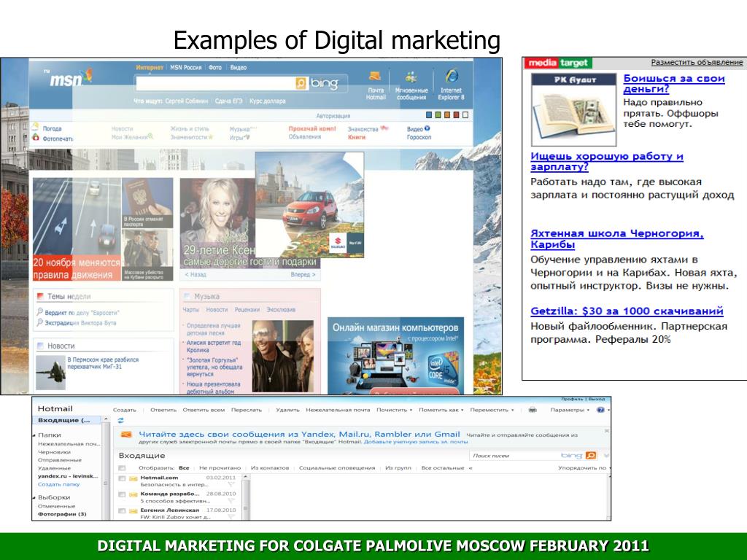Filter the inbox by Не прочитано

click(220, 468)
